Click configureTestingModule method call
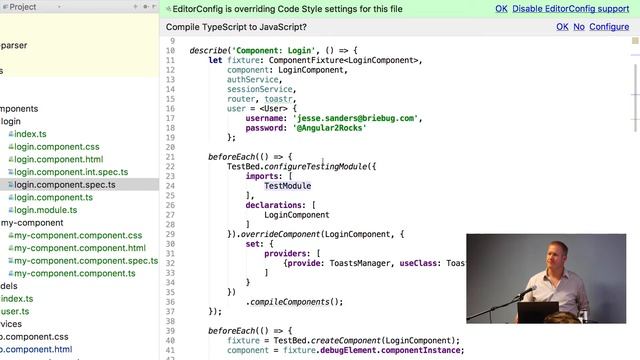This screenshot has height=360, width=640. pos(316,166)
